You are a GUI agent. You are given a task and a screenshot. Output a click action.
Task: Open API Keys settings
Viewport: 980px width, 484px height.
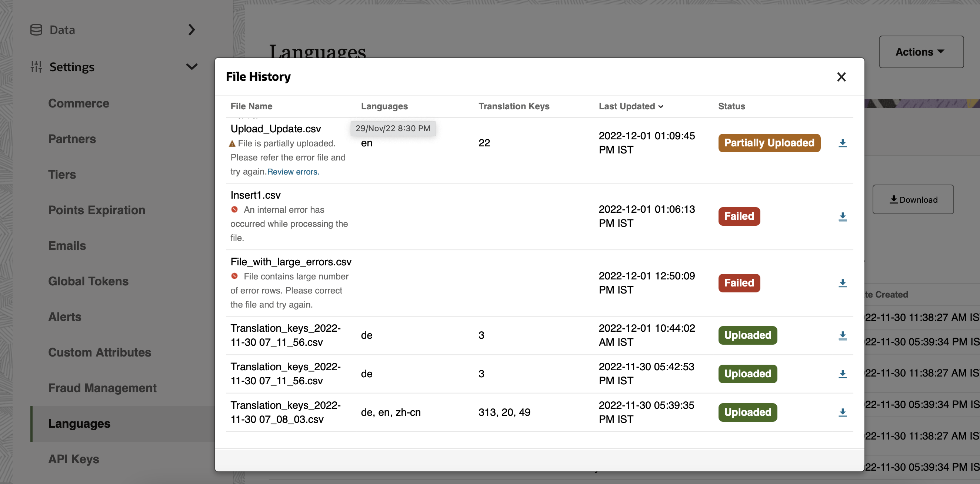(x=73, y=459)
